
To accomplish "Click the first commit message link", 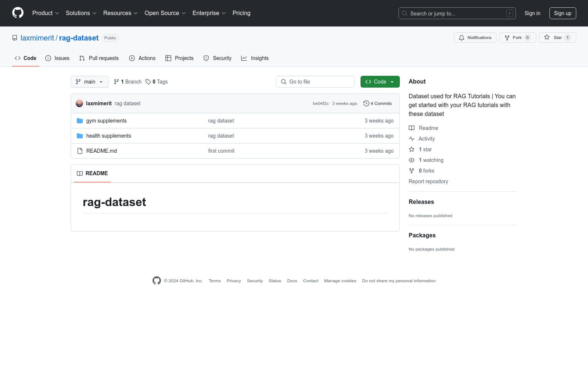I will tap(221, 151).
